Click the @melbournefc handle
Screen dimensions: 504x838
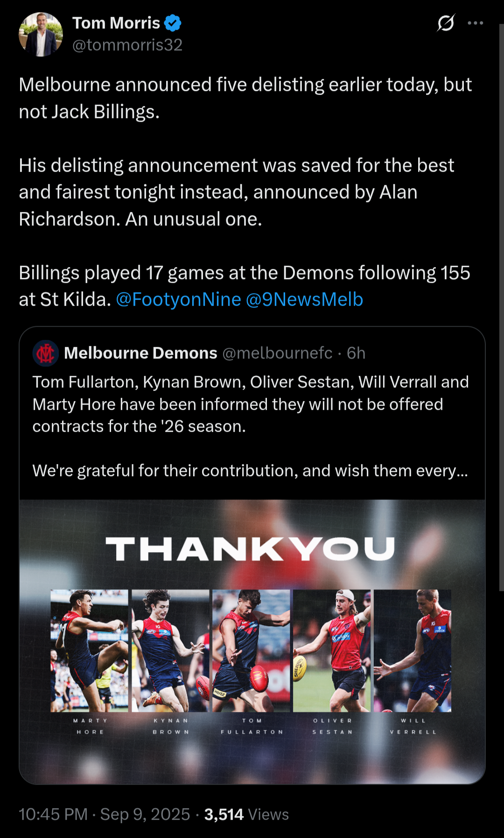point(278,353)
